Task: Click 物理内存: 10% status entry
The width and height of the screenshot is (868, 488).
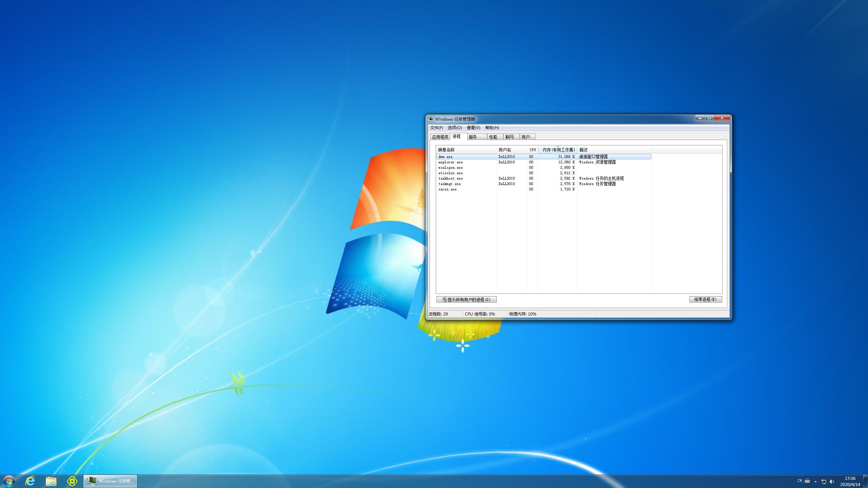Action: pos(522,314)
